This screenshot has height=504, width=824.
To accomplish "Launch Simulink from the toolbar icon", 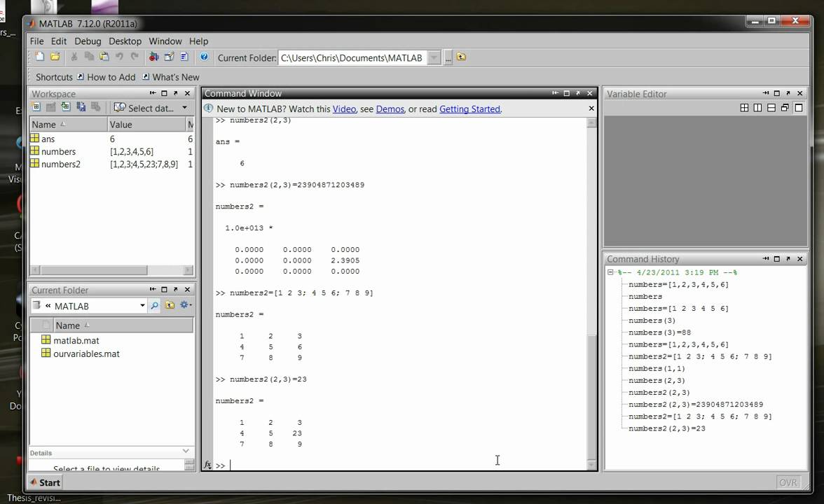I will click(x=154, y=57).
